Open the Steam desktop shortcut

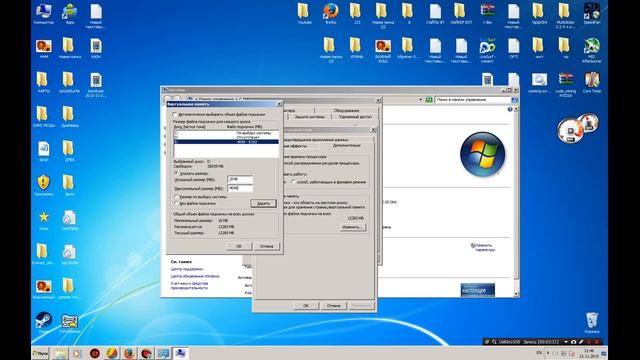coord(44,322)
